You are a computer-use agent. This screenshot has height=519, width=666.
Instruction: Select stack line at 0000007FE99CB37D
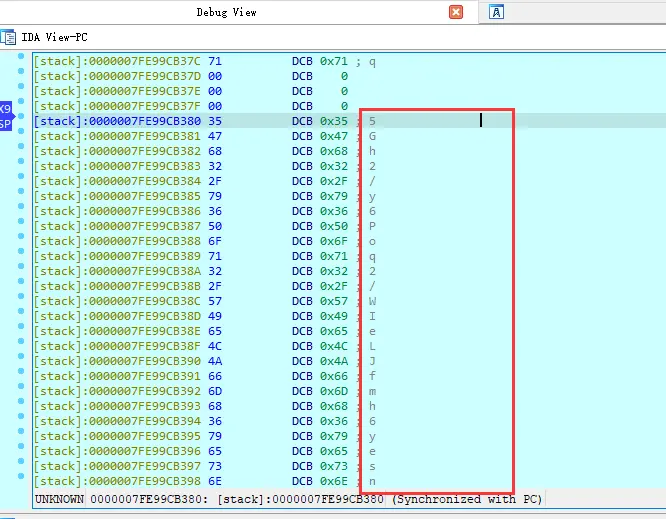(x=117, y=76)
